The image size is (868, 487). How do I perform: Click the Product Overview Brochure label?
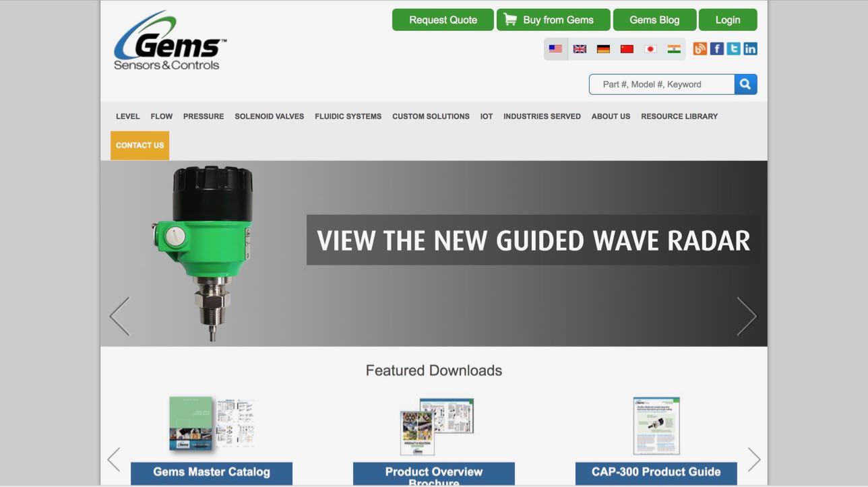(x=434, y=474)
